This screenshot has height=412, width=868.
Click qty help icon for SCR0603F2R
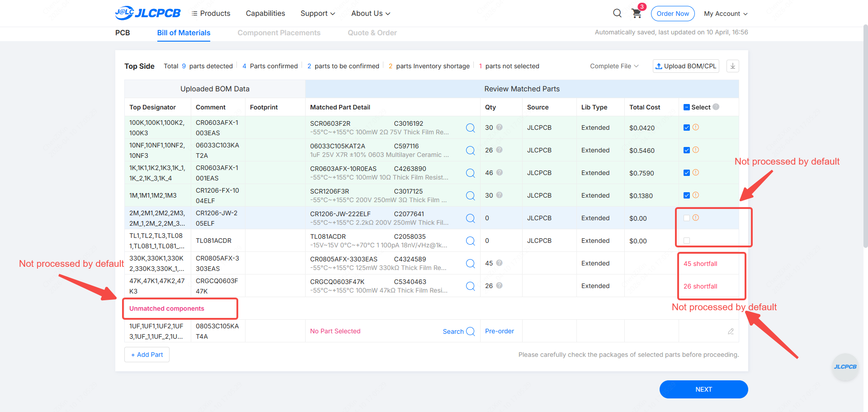499,127
